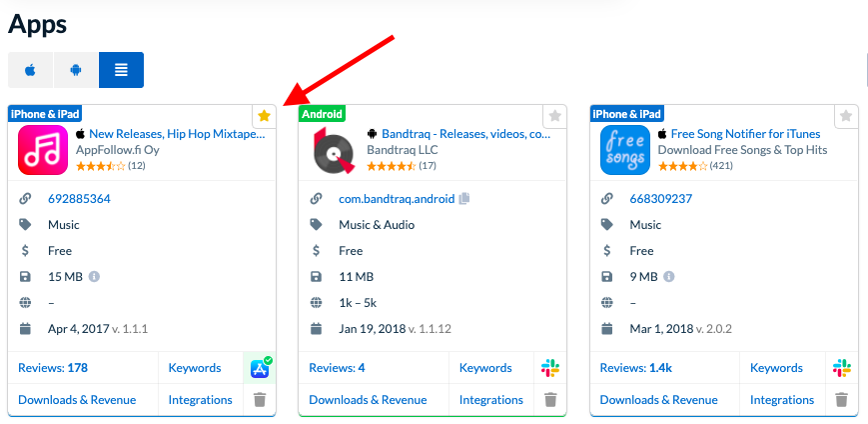The height and width of the screenshot is (424, 868).
Task: Click App Store connected icon on first card
Action: (260, 367)
